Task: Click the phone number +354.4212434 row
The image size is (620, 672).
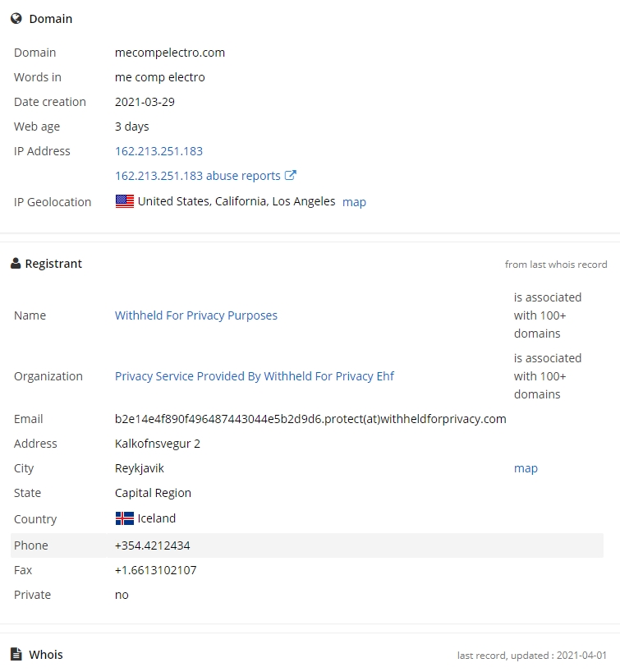Action: 307,545
